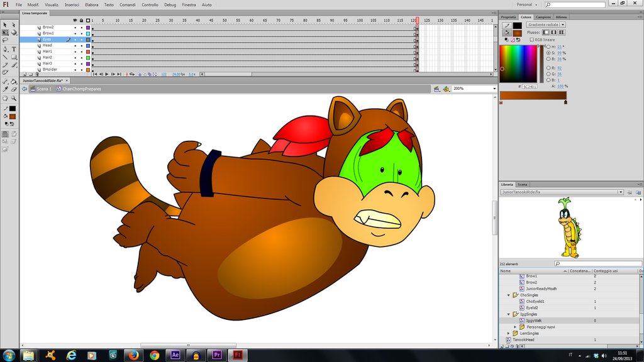The height and width of the screenshot is (362, 644).
Task: Select the Eyedropper tool
Action: (5, 89)
